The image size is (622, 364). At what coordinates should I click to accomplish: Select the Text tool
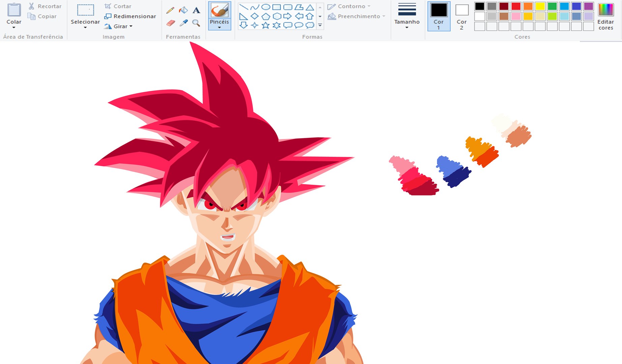[196, 10]
